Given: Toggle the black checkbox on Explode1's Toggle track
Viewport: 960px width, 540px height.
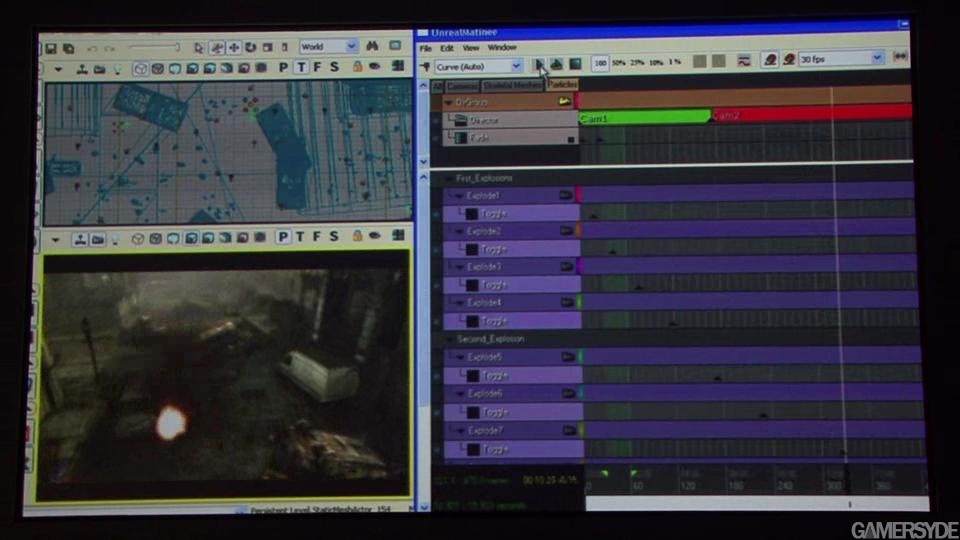Looking at the screenshot, I should [471, 214].
